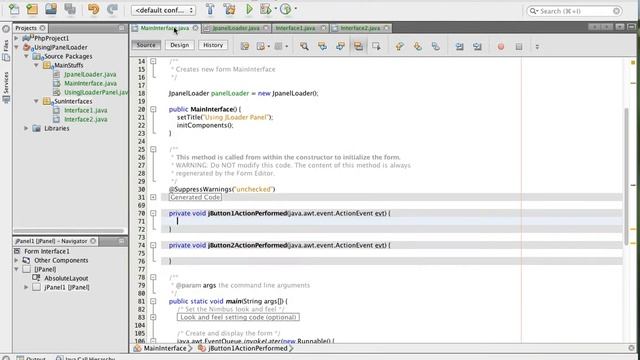Click the Redo arrow icon
The image size is (640, 360).
(x=112, y=9)
